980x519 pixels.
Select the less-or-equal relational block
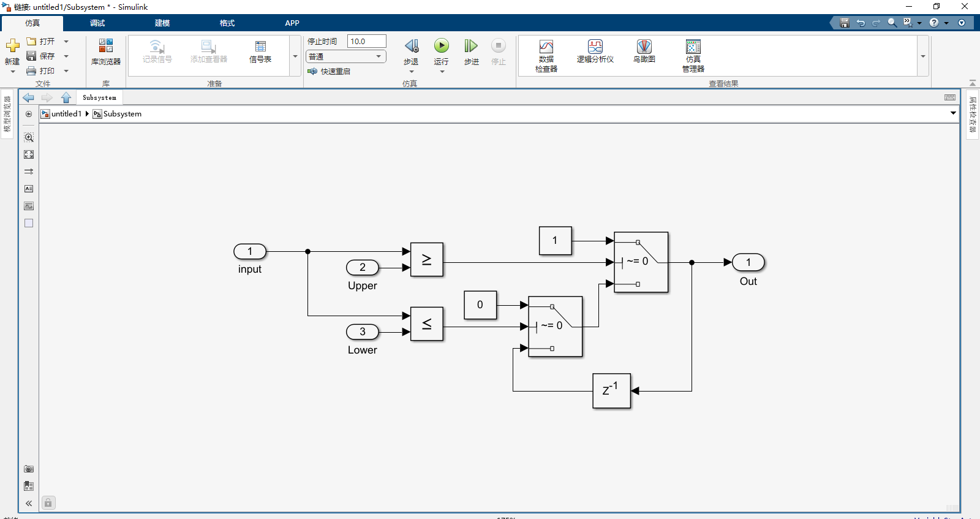click(427, 324)
